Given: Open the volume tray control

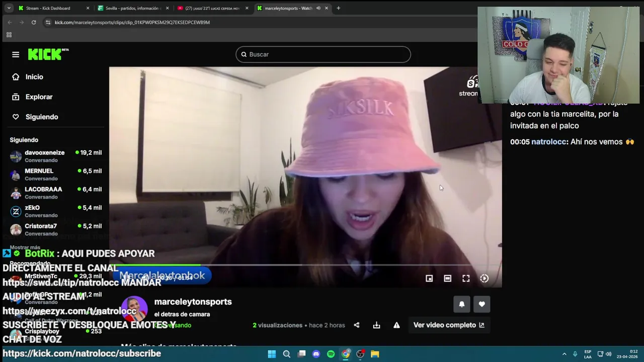Looking at the screenshot, I should [x=608, y=354].
